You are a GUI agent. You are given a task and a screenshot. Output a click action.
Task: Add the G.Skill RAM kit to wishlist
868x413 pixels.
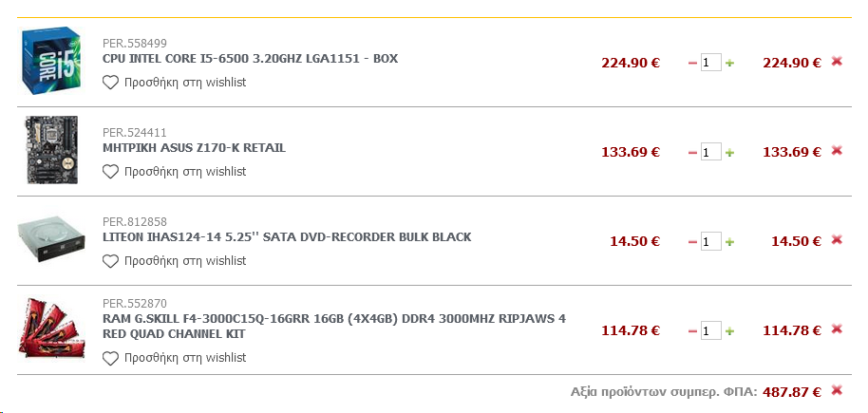175,359
